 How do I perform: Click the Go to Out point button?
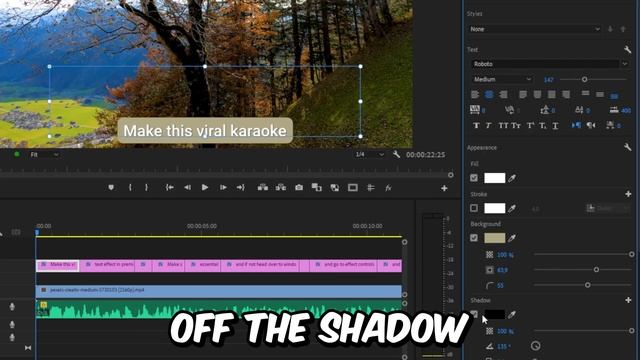[x=240, y=187]
